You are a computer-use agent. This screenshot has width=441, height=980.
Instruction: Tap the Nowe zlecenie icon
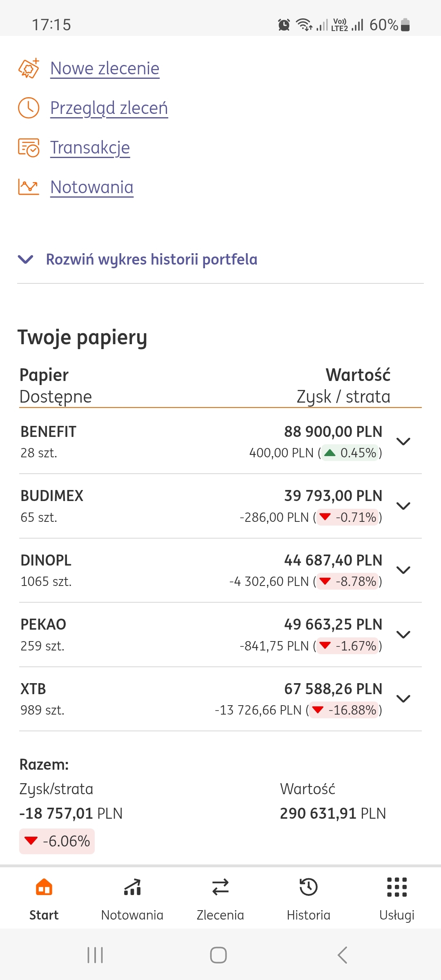click(x=29, y=68)
